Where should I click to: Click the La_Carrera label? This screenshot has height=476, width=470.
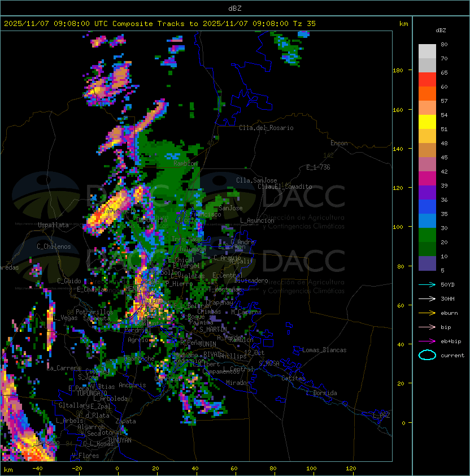[64, 368]
